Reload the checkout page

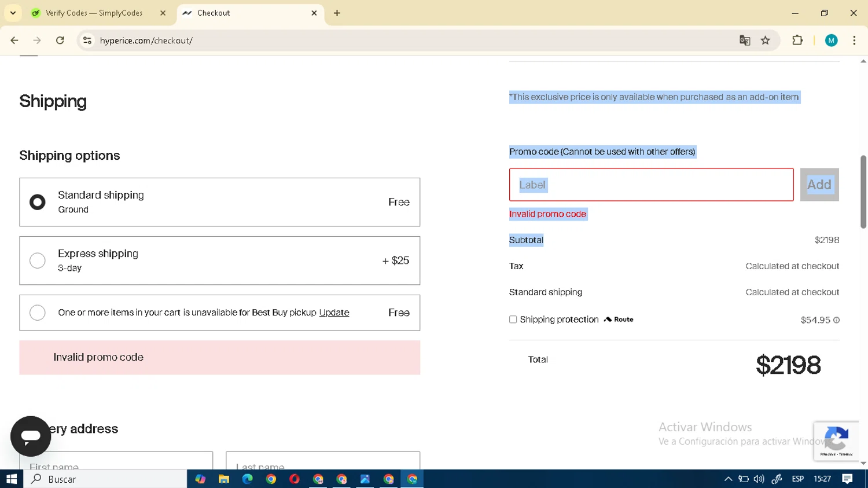point(60,41)
